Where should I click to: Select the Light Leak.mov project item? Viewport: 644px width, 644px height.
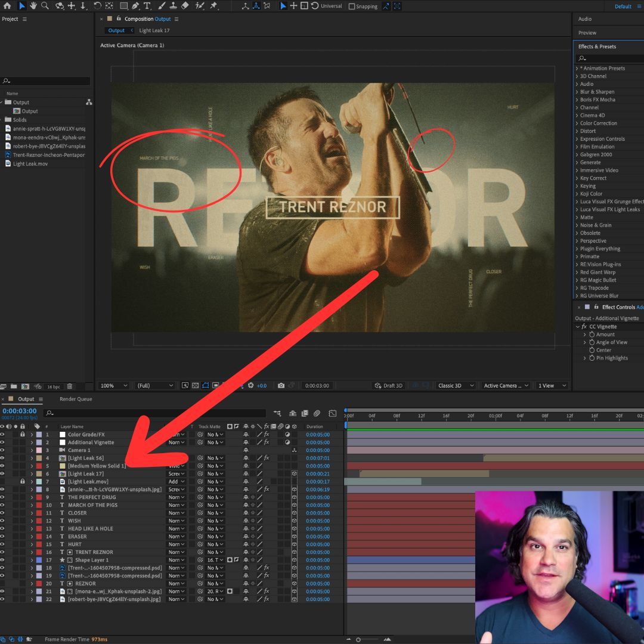tap(30, 163)
